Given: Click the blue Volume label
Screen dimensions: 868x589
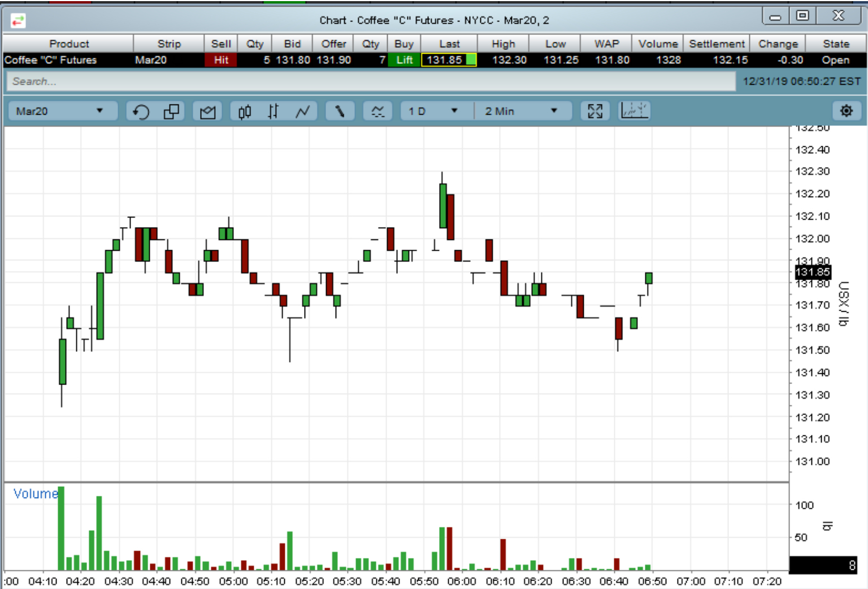Looking at the screenshot, I should [x=36, y=494].
